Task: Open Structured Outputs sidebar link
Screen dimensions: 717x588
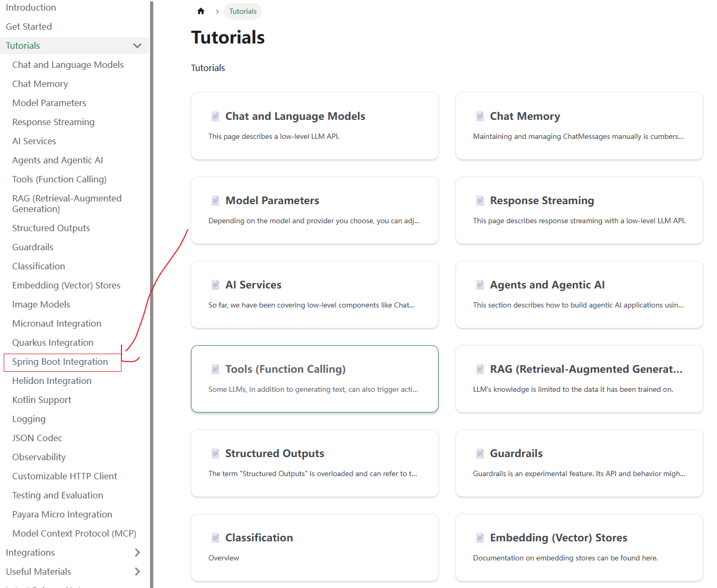Action: click(x=51, y=228)
